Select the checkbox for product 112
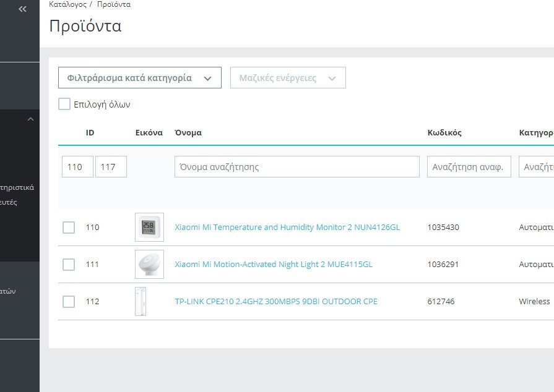This screenshot has width=554, height=392. [x=69, y=301]
